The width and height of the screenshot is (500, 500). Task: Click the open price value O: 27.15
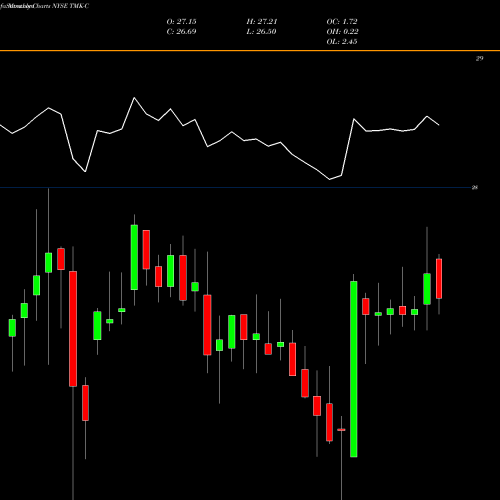point(181,22)
